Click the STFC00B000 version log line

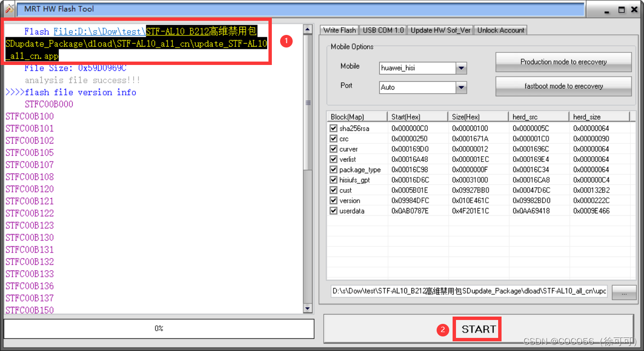49,104
